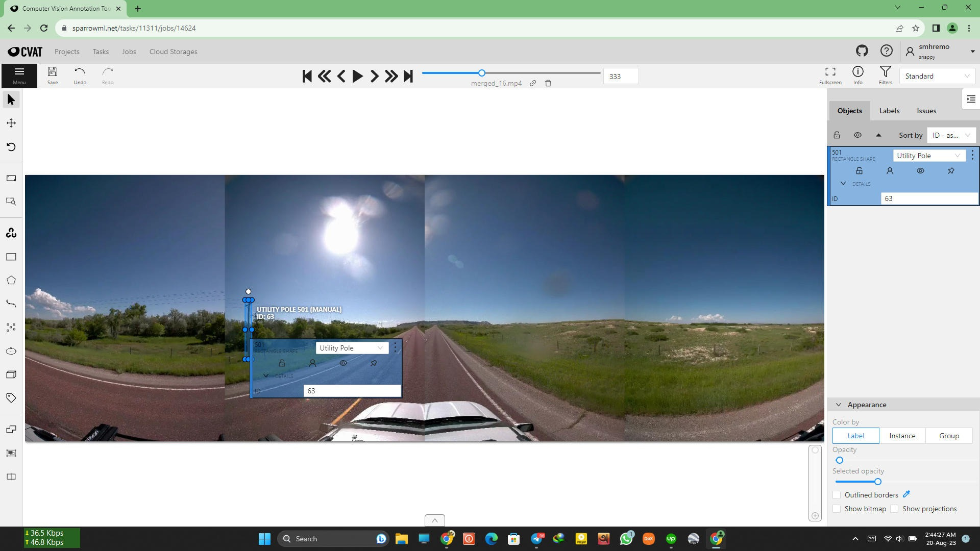The height and width of the screenshot is (551, 980).
Task: Switch to the Labels tab
Action: [889, 111]
